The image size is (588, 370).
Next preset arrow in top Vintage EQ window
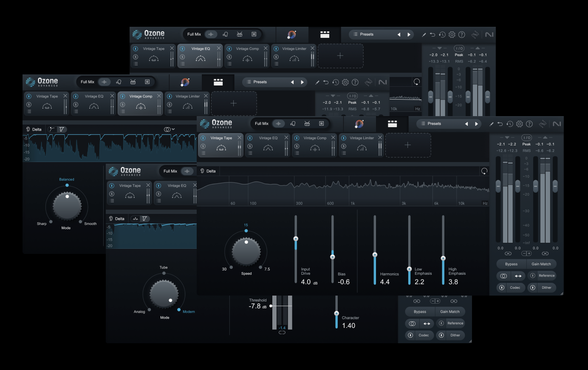(x=409, y=34)
